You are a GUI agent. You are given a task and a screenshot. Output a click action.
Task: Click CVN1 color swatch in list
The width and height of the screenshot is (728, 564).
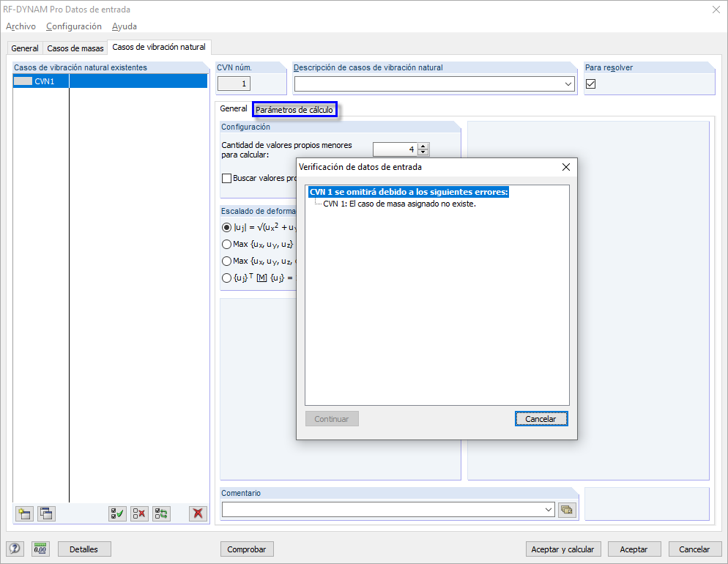(x=23, y=81)
